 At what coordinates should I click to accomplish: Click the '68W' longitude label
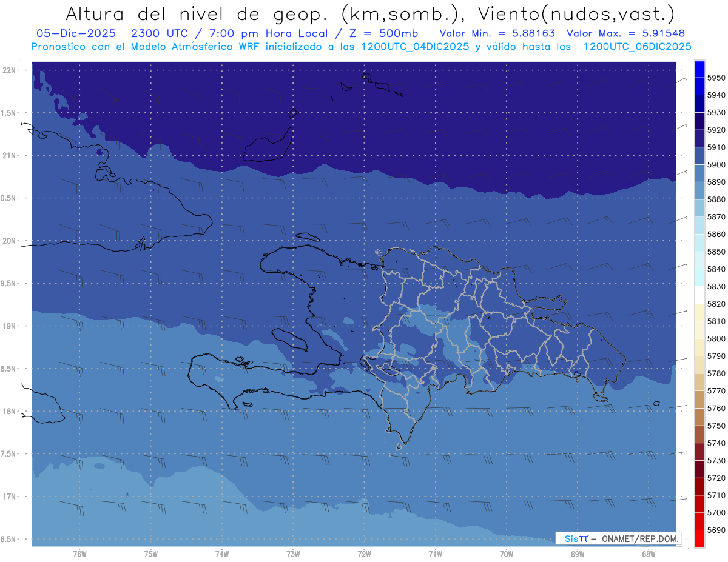tap(649, 554)
